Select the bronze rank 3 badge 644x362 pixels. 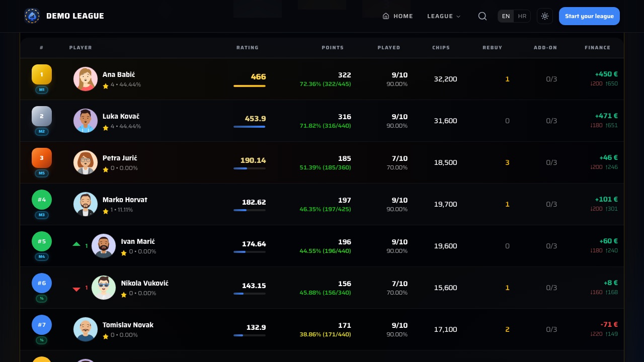click(x=42, y=158)
